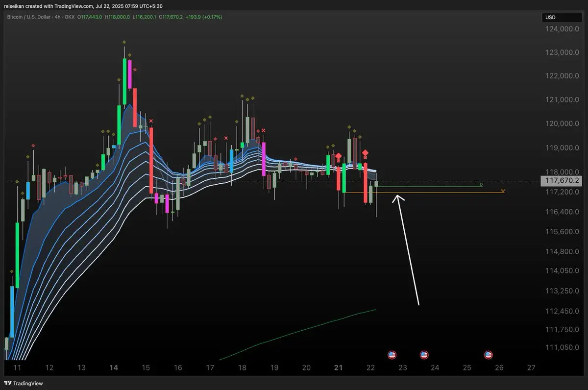Click the TradingView logo at the bottom left
The width and height of the screenshot is (588, 390).
coord(23,383)
